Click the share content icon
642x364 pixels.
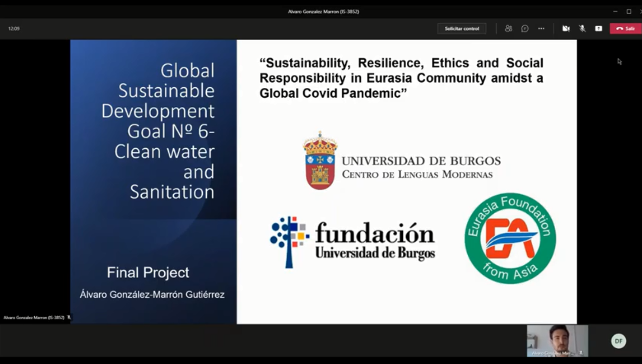click(599, 29)
